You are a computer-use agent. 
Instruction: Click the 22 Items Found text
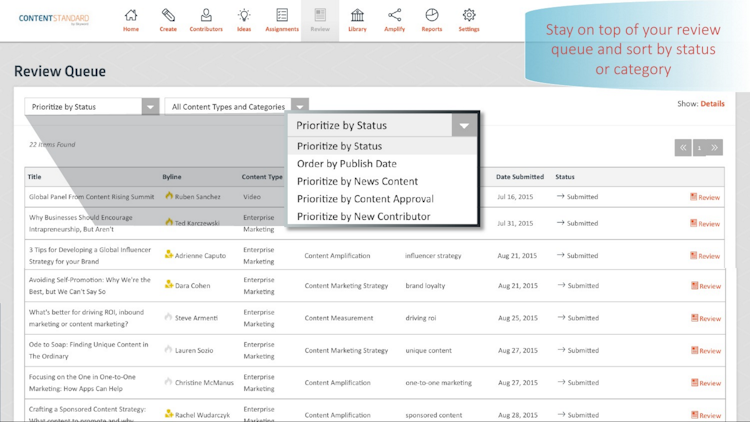(x=52, y=144)
